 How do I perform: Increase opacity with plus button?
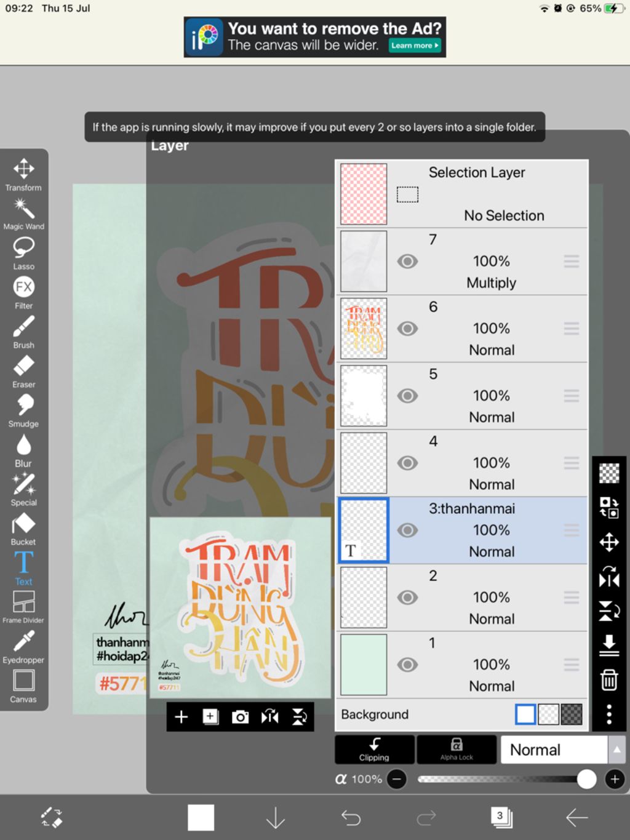[614, 779]
